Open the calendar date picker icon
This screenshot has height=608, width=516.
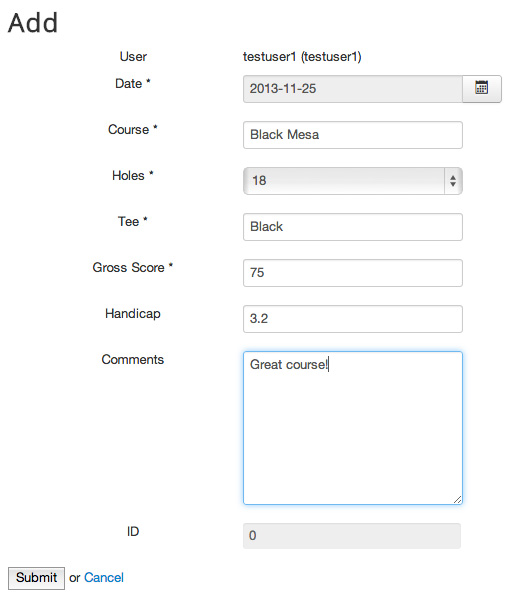(x=481, y=89)
